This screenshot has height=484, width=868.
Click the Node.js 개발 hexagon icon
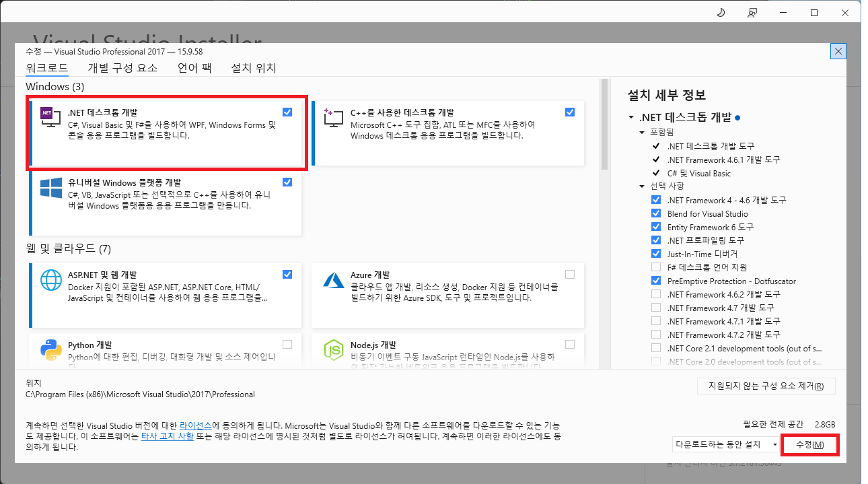[x=334, y=349]
